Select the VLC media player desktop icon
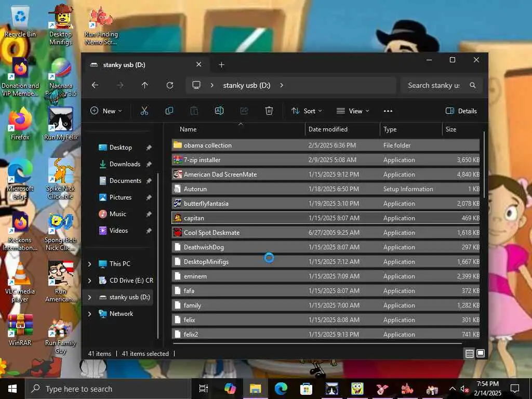 click(20, 282)
